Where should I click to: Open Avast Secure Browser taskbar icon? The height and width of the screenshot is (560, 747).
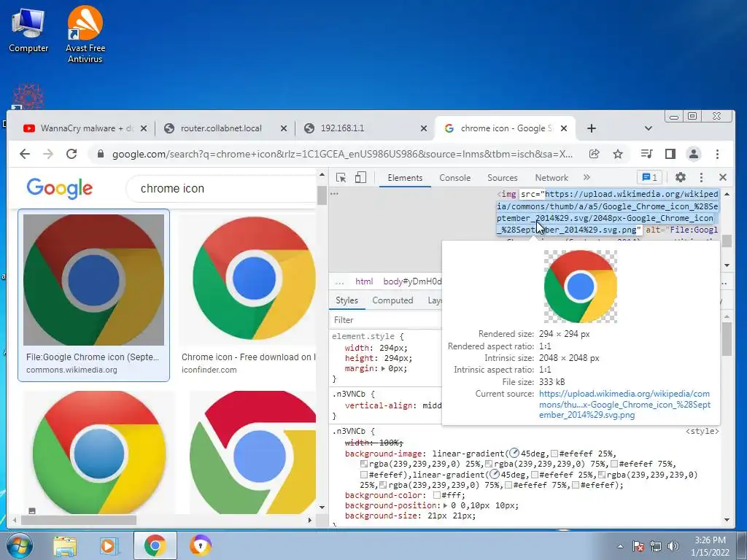pyautogui.click(x=200, y=545)
